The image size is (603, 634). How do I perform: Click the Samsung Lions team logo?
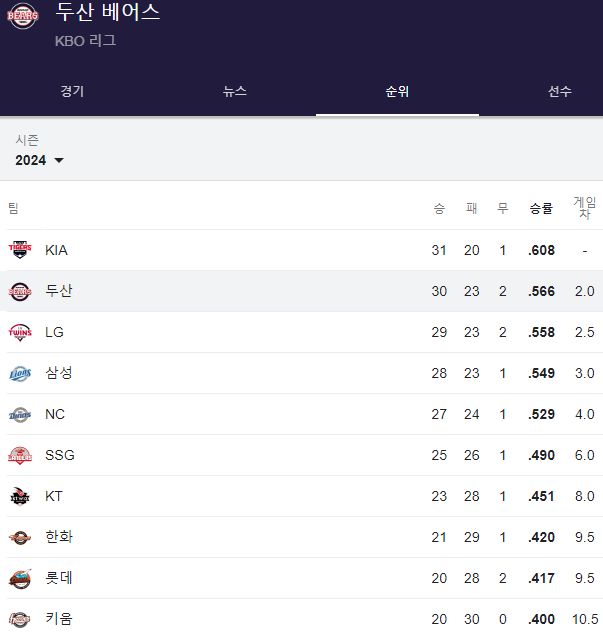click(20, 373)
